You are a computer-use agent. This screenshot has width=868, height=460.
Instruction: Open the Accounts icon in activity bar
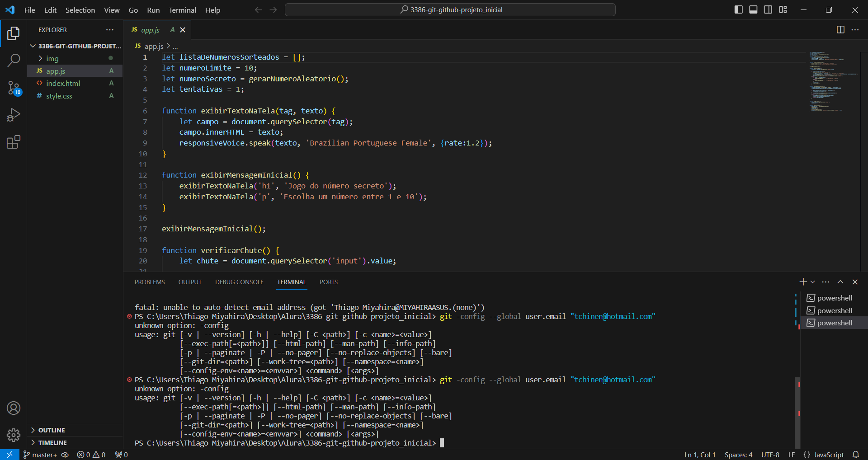[14, 408]
